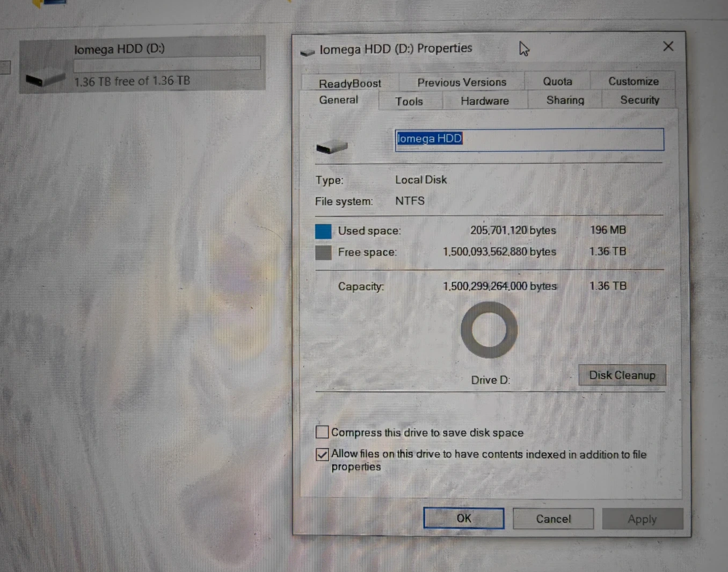Click the drive icon beside the name field

pos(332,146)
